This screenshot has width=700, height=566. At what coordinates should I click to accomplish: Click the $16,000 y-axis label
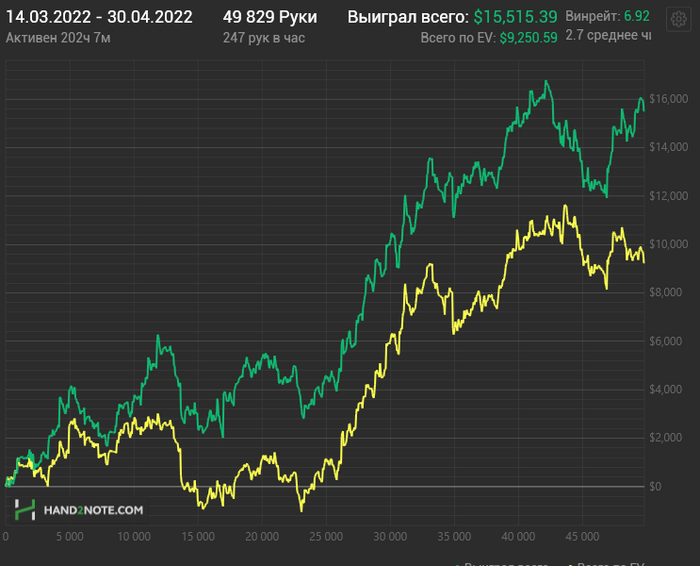click(668, 99)
